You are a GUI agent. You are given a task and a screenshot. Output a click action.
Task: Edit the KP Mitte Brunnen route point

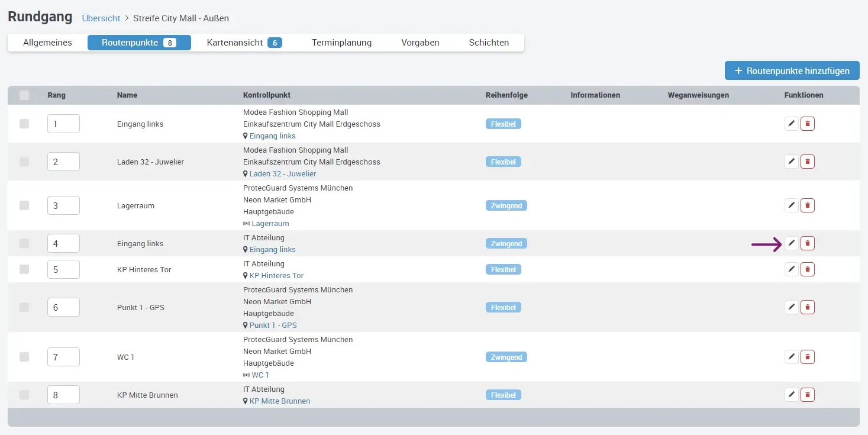point(791,395)
